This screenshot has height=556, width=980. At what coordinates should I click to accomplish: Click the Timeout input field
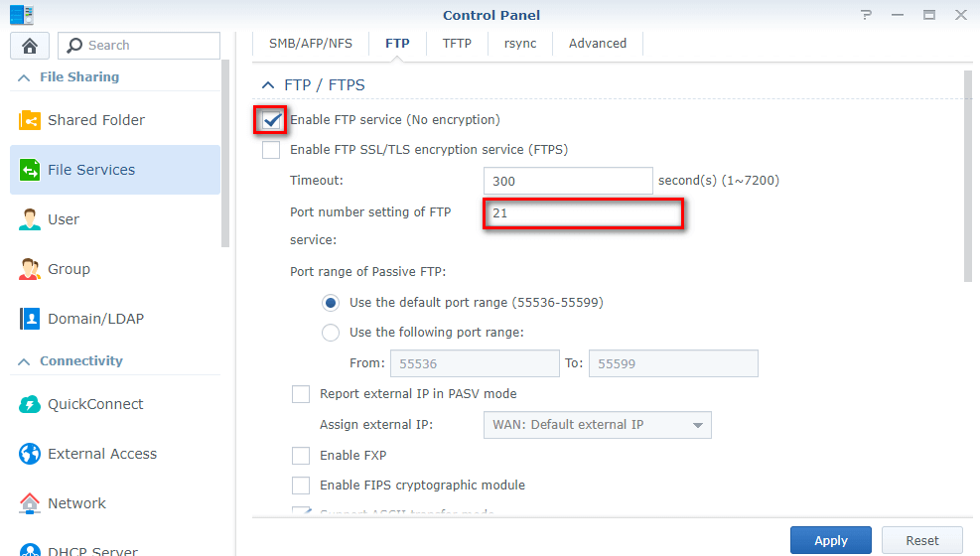568,182
